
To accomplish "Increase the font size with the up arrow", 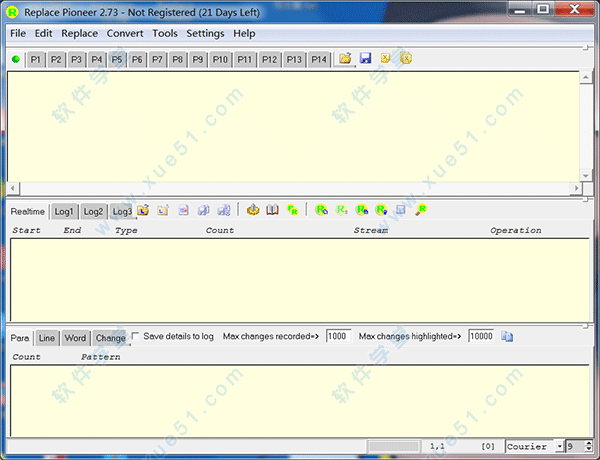I will [589, 444].
